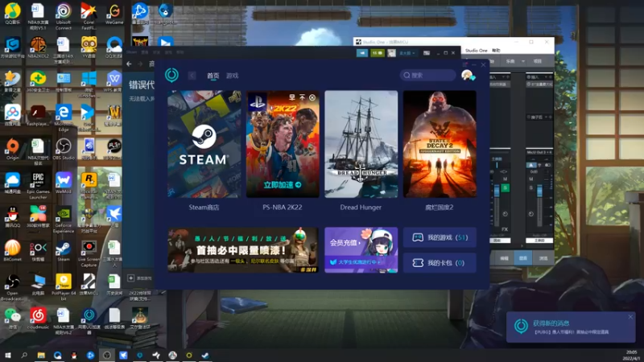Viewport: 644px width, 362px height.
Task: Select the 360安全卫士 desktop icon
Action: pos(38,81)
